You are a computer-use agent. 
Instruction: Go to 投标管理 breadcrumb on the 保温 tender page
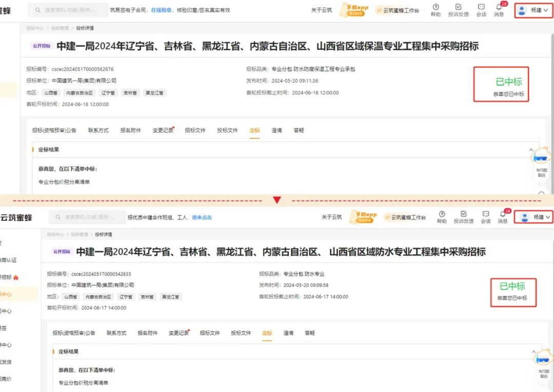(x=60, y=28)
